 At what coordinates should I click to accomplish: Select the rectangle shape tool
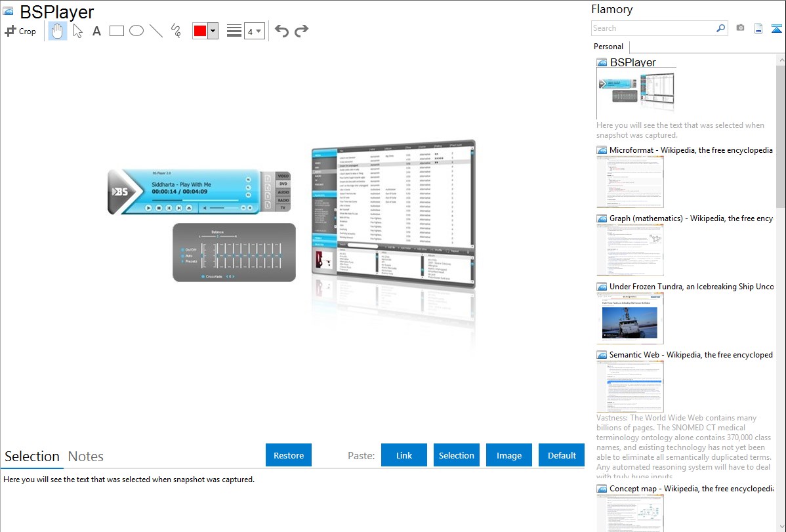[x=117, y=31]
